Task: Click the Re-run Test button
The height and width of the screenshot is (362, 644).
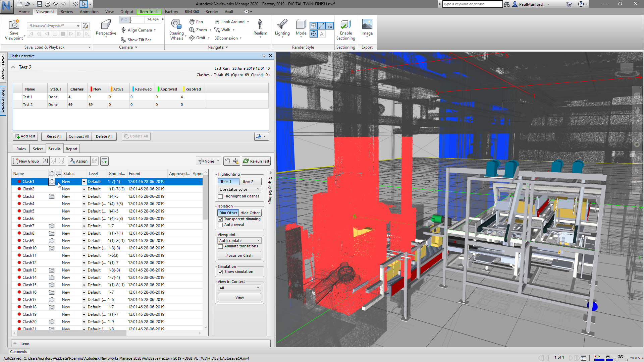Action: (256, 161)
